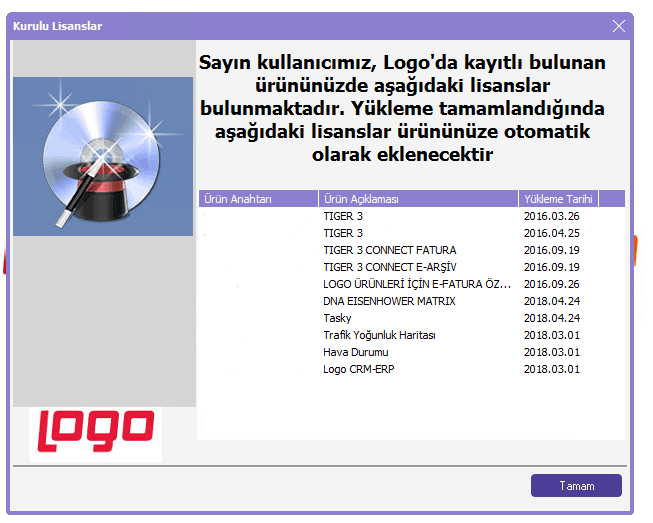653x523 pixels.
Task: Click date 2016.09.26 in the list
Action: [551, 284]
